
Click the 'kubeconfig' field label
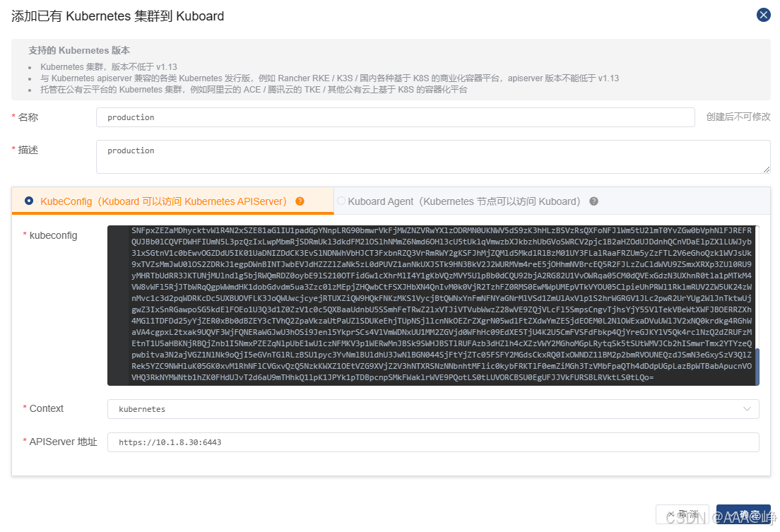coord(53,235)
